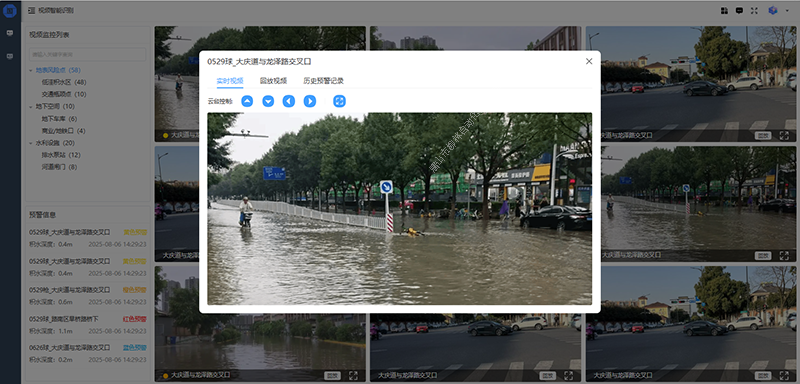
Task: Expand fullscreen on right-column flooded street card
Action: (x=784, y=255)
